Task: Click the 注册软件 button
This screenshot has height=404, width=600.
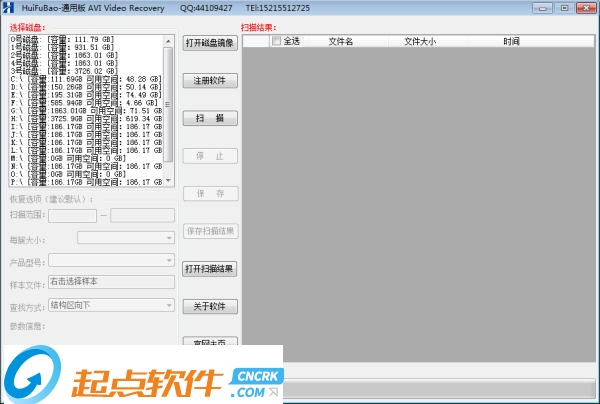Action: pos(210,80)
